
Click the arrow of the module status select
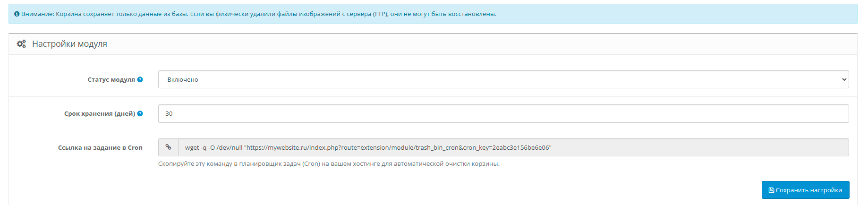(844, 79)
